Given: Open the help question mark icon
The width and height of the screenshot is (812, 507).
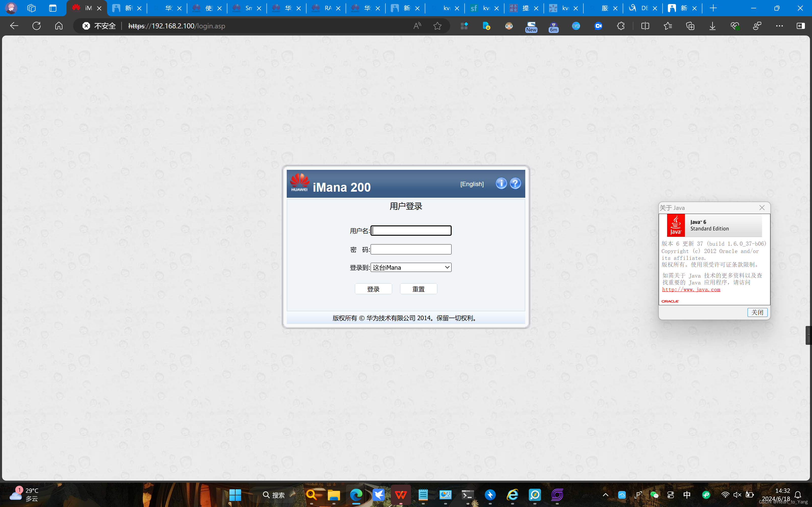Looking at the screenshot, I should point(515,184).
